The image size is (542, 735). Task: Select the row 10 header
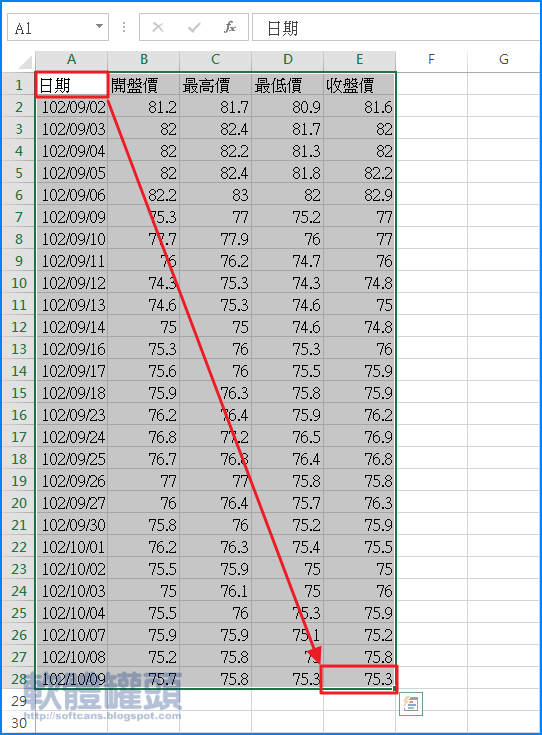click(19, 283)
